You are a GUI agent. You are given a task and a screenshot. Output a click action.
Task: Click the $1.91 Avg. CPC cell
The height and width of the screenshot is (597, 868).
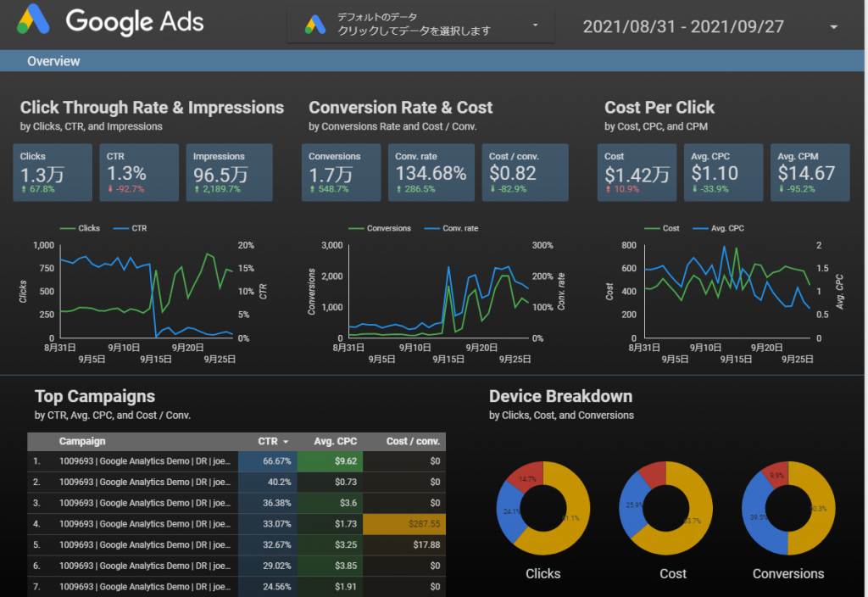tap(330, 587)
